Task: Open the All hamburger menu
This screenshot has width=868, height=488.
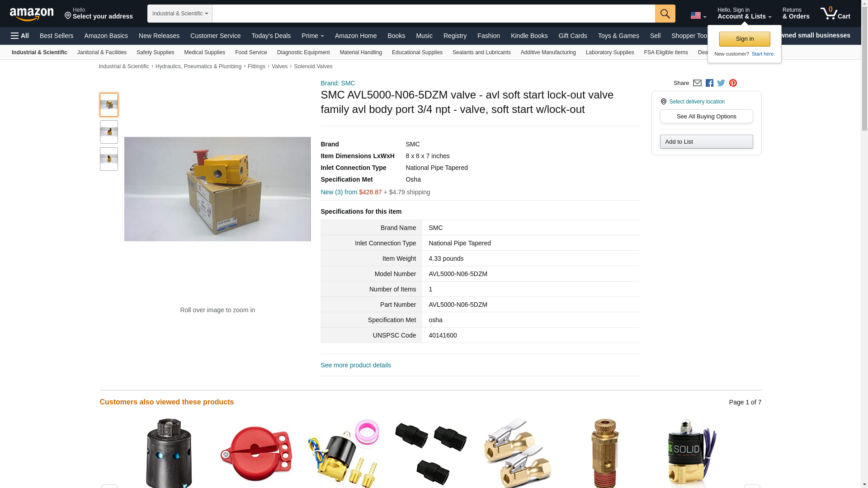Action: [20, 36]
